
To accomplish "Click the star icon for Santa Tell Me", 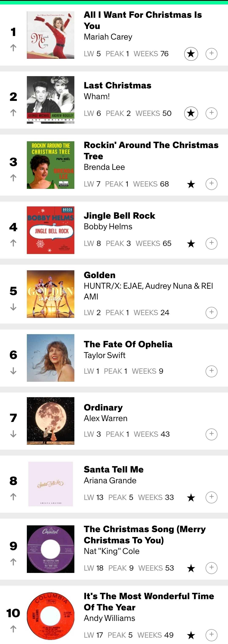I will click(x=191, y=497).
